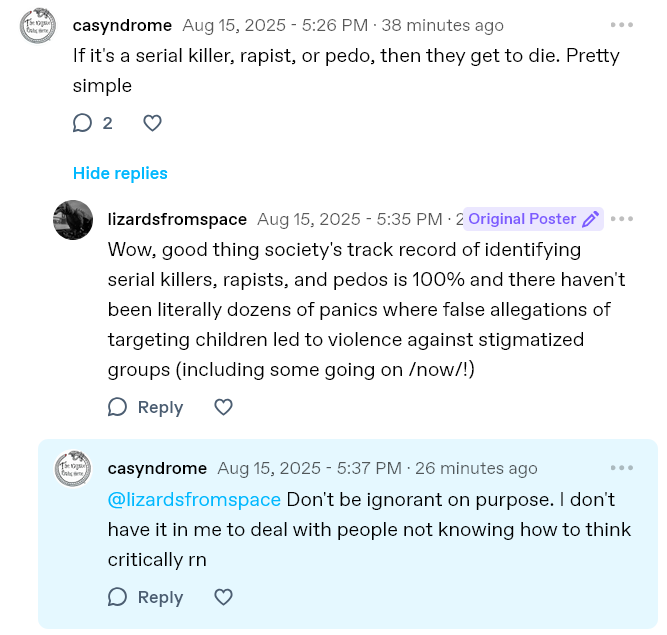Open the three-dot menu on the highlighted reply
This screenshot has height=635, width=667.
[622, 468]
